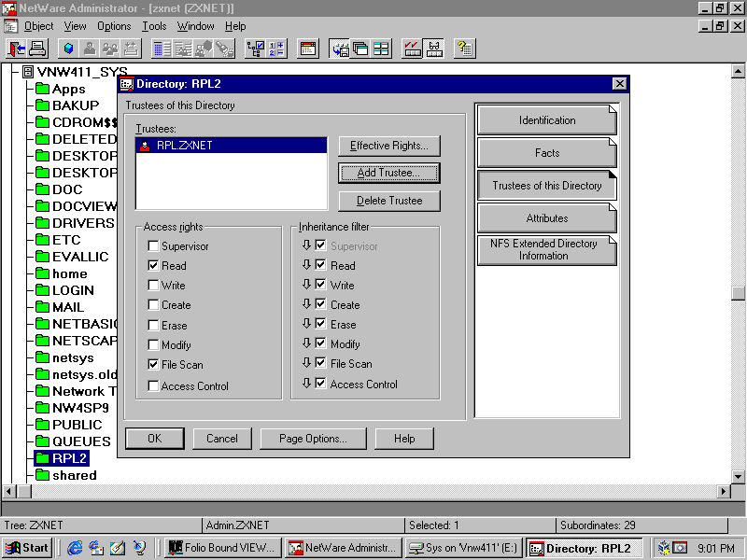Click the horizontal scrollbar right arrow

[x=724, y=491]
